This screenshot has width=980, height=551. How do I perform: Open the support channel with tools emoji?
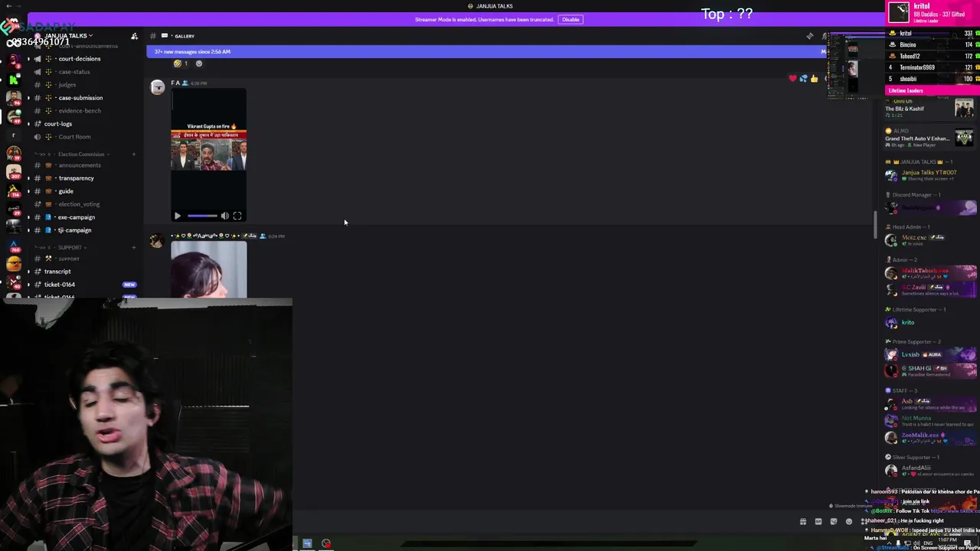point(69,259)
